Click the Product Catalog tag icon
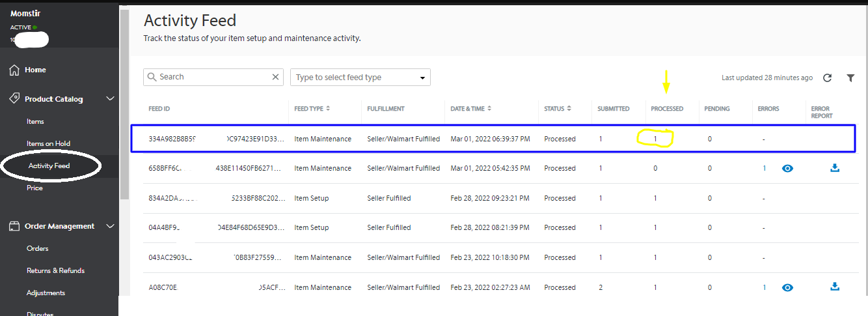 (14, 99)
